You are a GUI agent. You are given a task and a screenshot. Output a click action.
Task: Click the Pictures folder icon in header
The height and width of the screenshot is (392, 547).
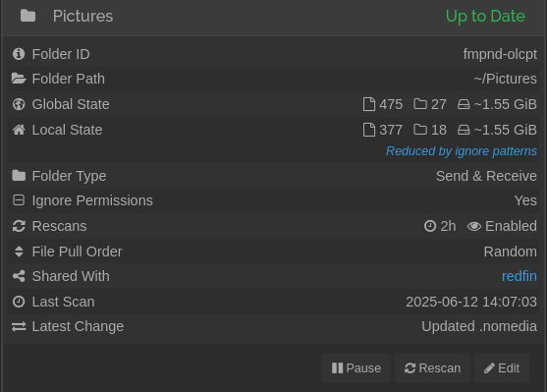[27, 16]
